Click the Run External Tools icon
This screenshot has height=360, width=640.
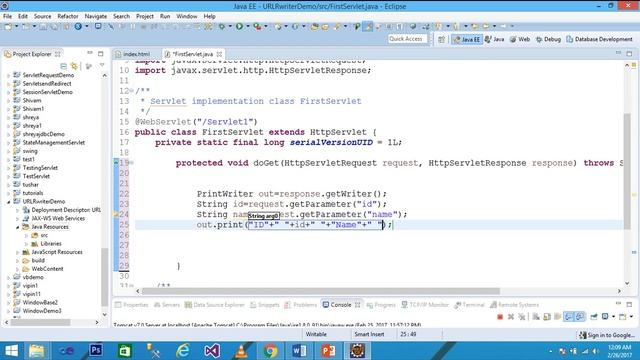(x=257, y=27)
